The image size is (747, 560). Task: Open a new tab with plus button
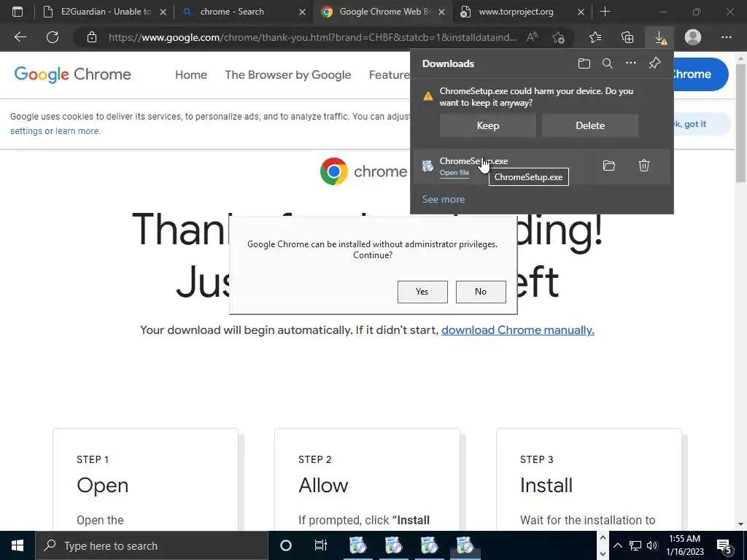(605, 12)
